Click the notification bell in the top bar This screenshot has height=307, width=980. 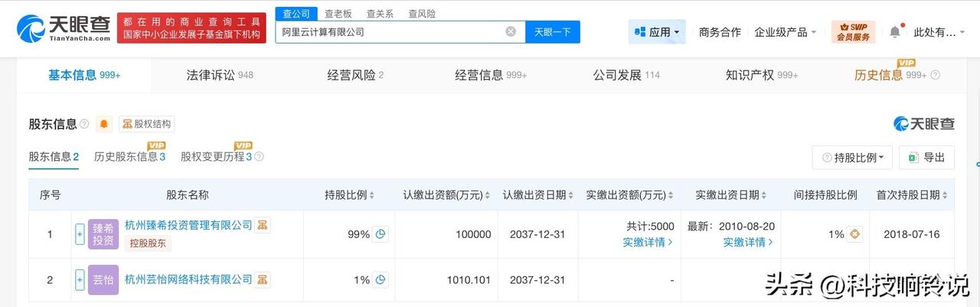[x=894, y=32]
